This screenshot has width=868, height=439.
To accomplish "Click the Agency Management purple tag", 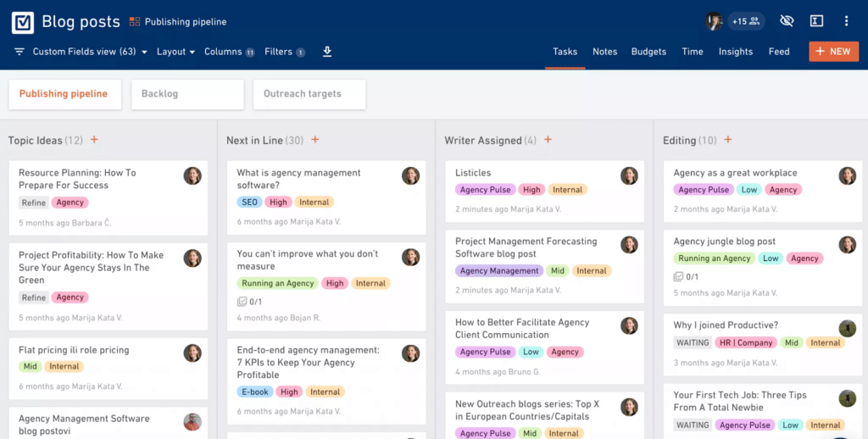I will [498, 270].
